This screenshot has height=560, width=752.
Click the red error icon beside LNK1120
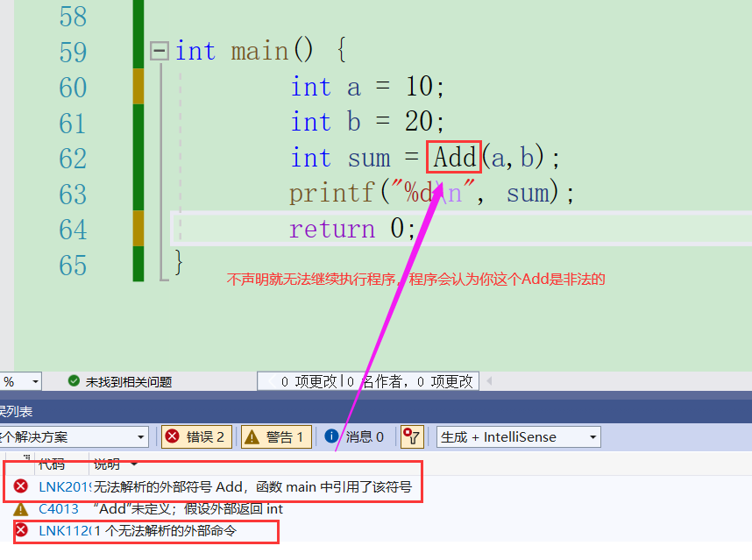point(19,529)
